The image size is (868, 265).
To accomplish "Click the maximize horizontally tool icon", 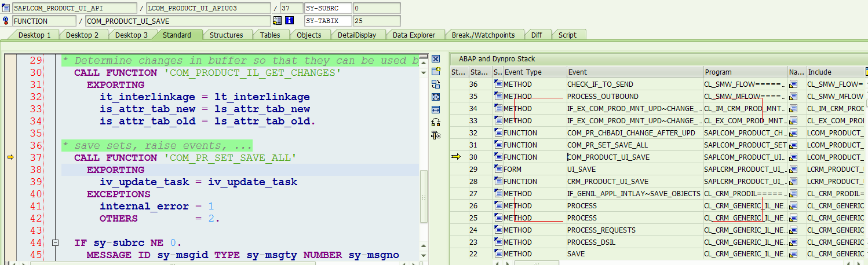I will pos(436,109).
